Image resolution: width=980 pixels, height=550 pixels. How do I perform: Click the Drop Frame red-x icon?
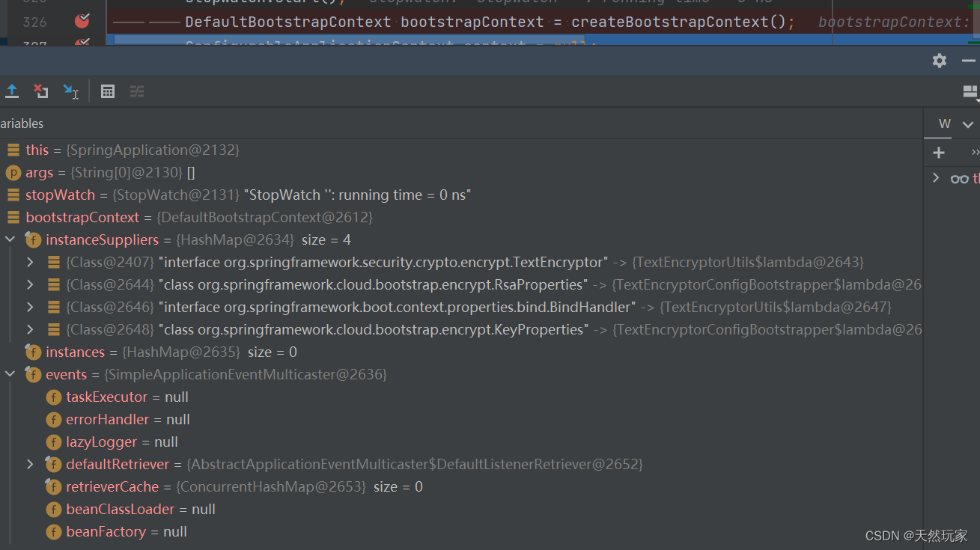coord(41,91)
